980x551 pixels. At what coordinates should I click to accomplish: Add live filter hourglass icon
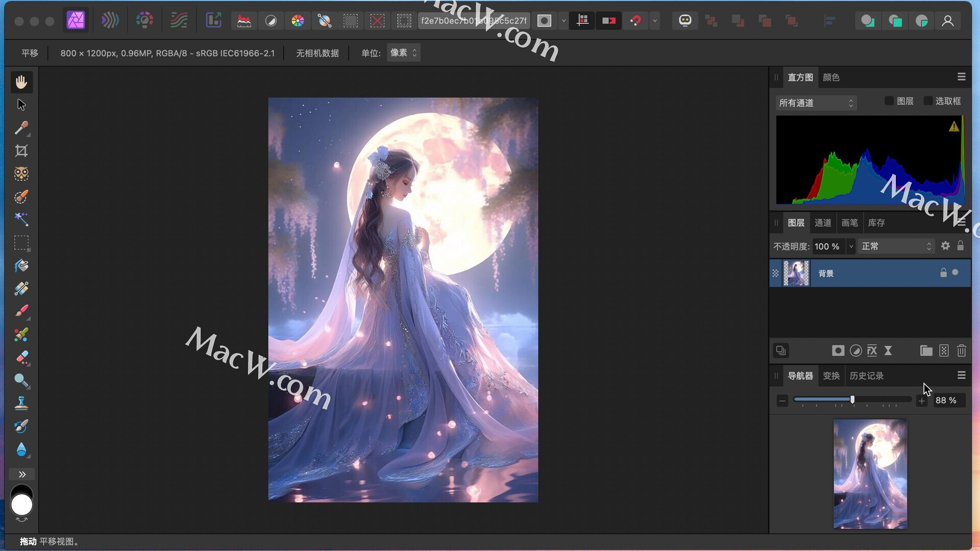point(888,350)
